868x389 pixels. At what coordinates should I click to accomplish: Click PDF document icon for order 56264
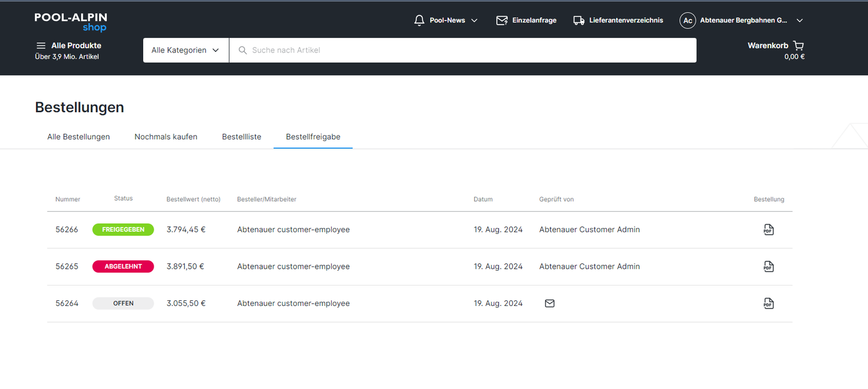pos(768,304)
